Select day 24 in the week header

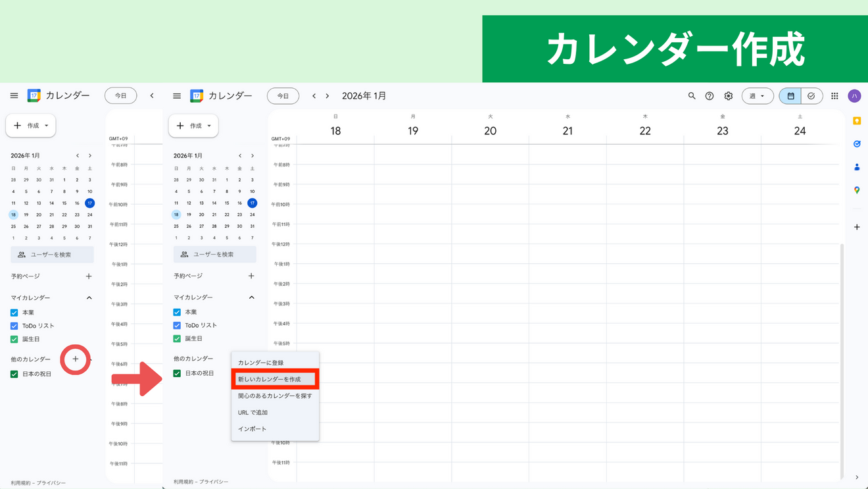point(800,131)
